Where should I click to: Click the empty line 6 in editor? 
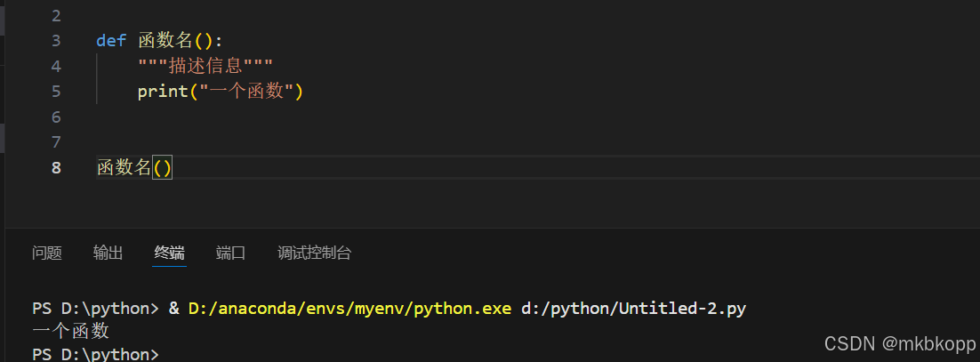point(537,117)
